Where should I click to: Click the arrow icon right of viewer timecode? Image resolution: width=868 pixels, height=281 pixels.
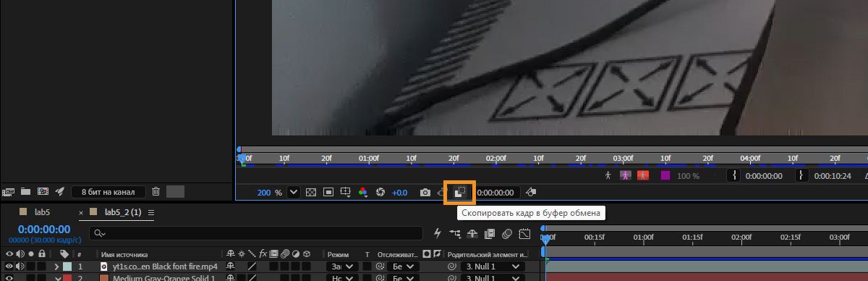point(531,193)
